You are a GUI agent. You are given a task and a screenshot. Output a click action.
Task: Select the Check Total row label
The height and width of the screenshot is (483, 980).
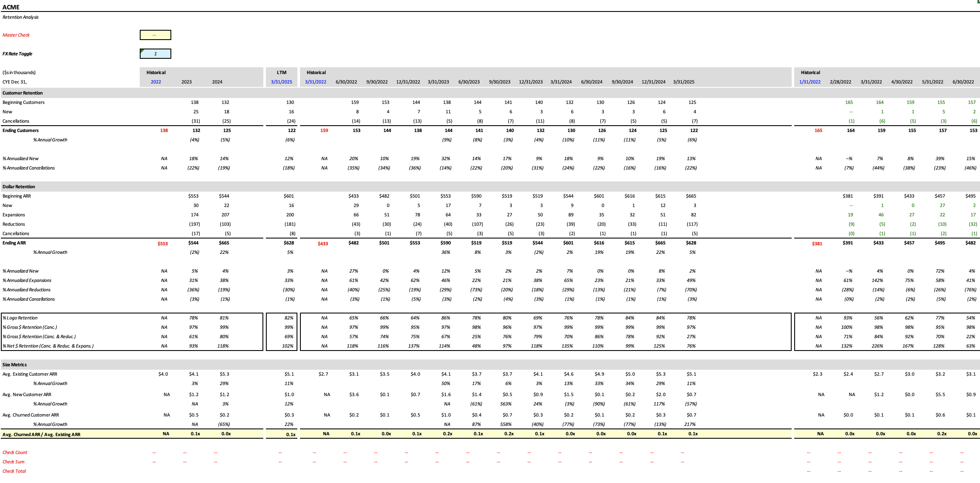tap(14, 471)
